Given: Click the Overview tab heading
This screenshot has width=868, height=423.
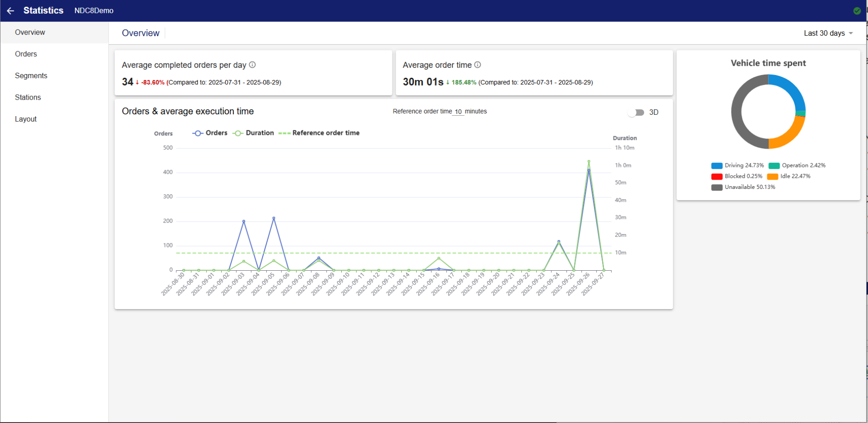Looking at the screenshot, I should (x=141, y=33).
